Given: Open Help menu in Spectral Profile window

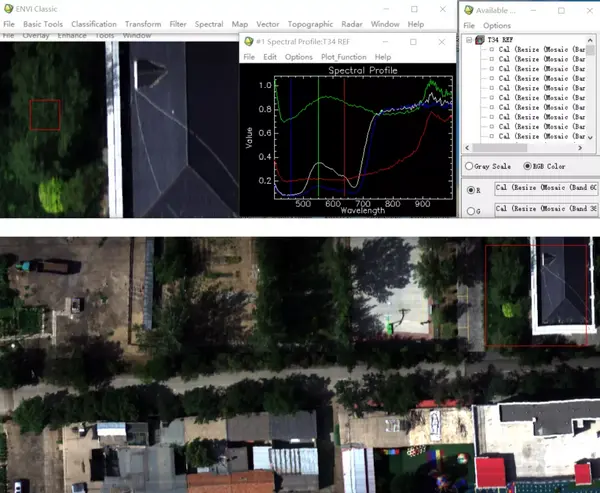Looking at the screenshot, I should coord(383,57).
